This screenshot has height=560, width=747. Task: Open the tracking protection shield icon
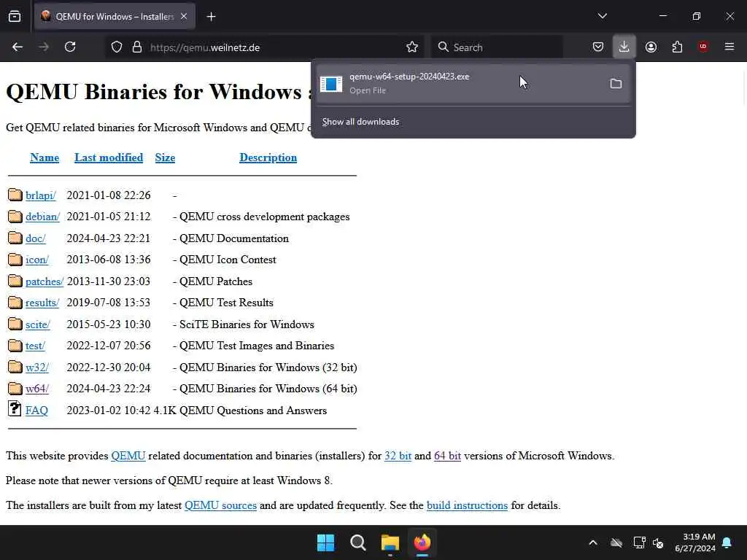117,47
